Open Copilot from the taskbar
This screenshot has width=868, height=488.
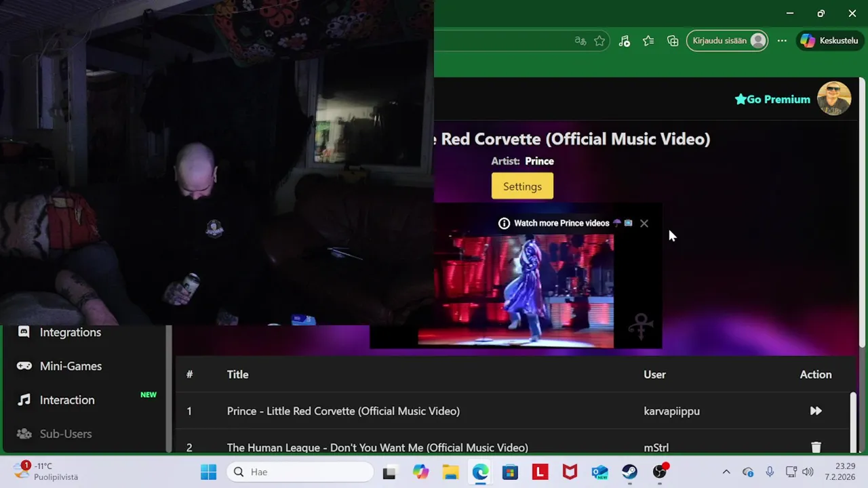click(420, 472)
